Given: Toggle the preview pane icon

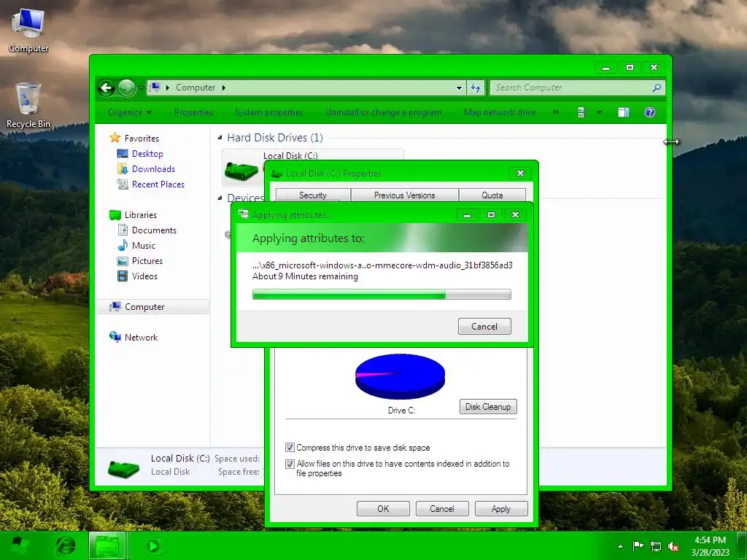Looking at the screenshot, I should (623, 112).
